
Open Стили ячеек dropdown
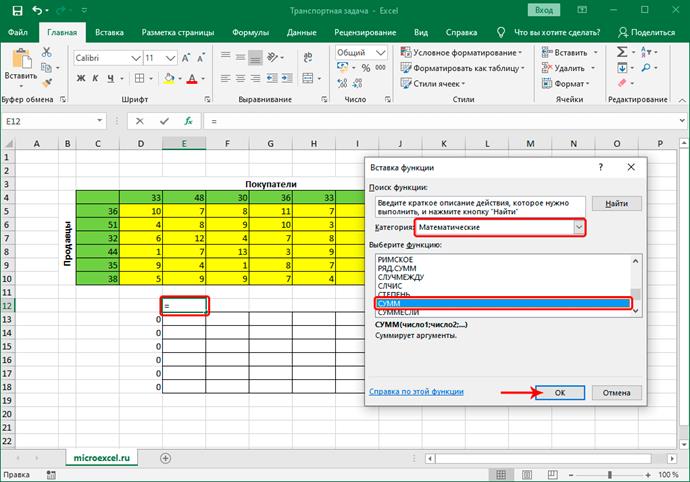433,84
